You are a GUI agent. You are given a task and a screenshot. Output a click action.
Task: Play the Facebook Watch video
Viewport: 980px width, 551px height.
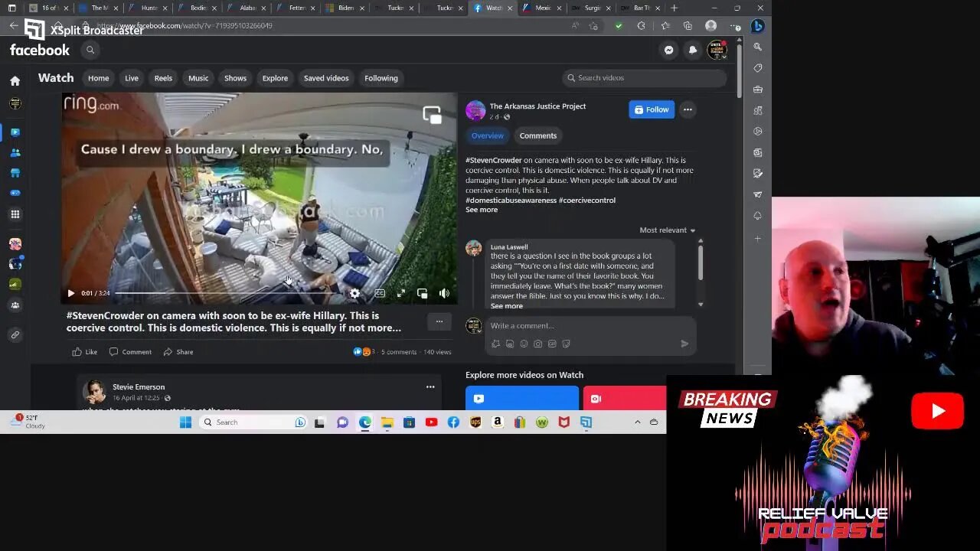(x=71, y=293)
